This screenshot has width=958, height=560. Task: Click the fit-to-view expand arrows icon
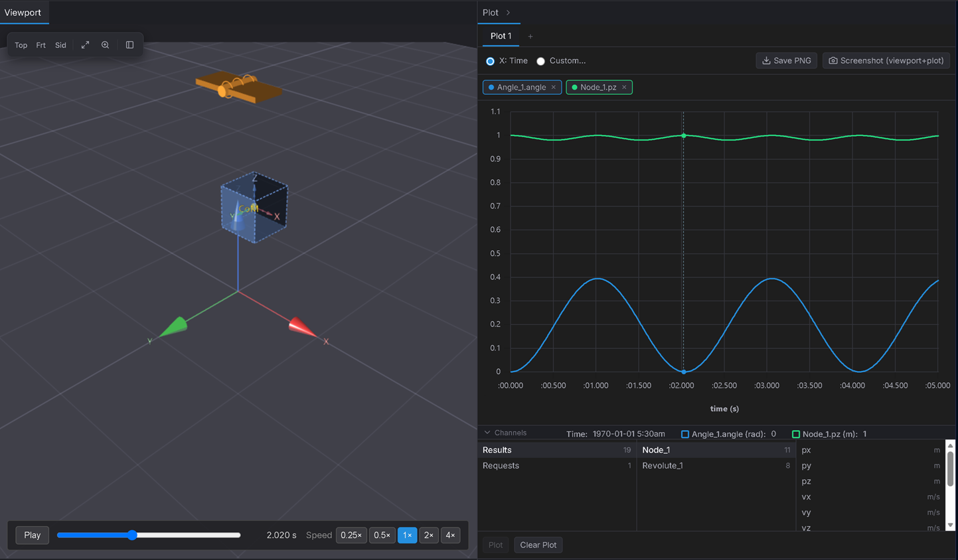click(85, 45)
